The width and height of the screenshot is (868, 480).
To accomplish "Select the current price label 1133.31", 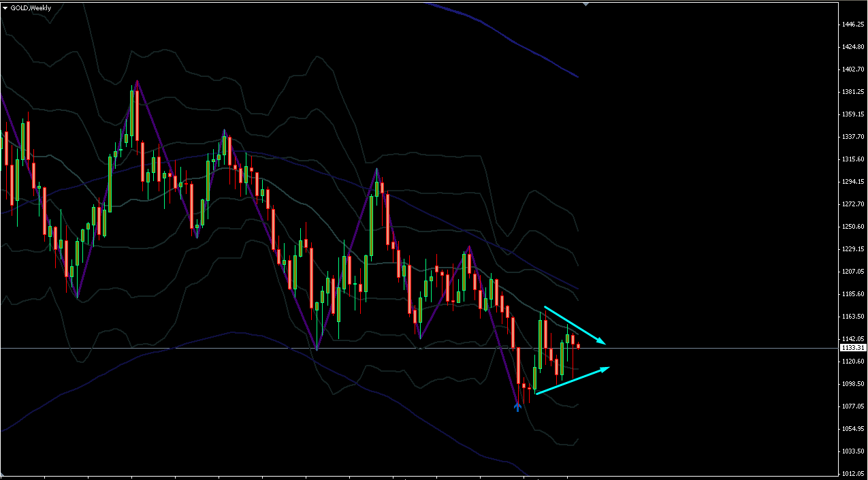I will (x=853, y=348).
